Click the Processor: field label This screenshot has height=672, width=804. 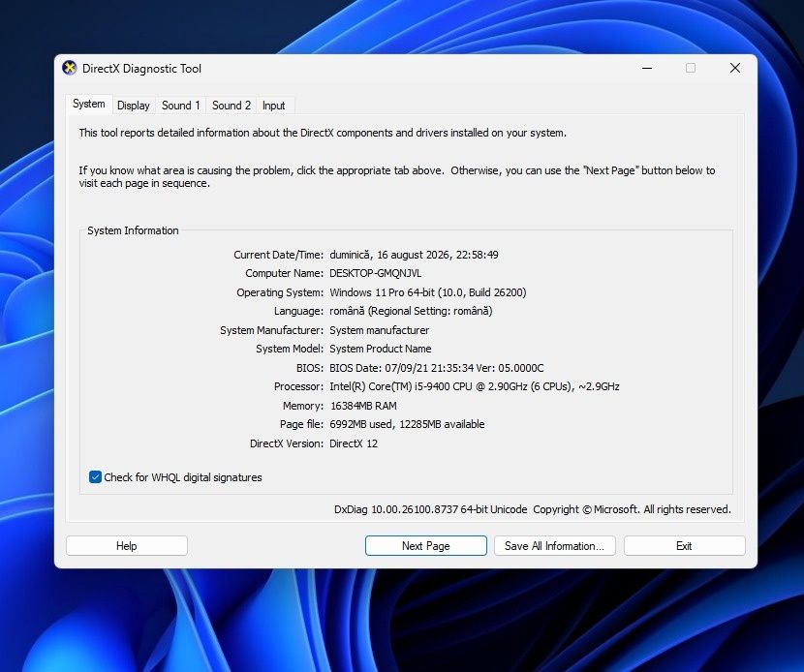(298, 386)
